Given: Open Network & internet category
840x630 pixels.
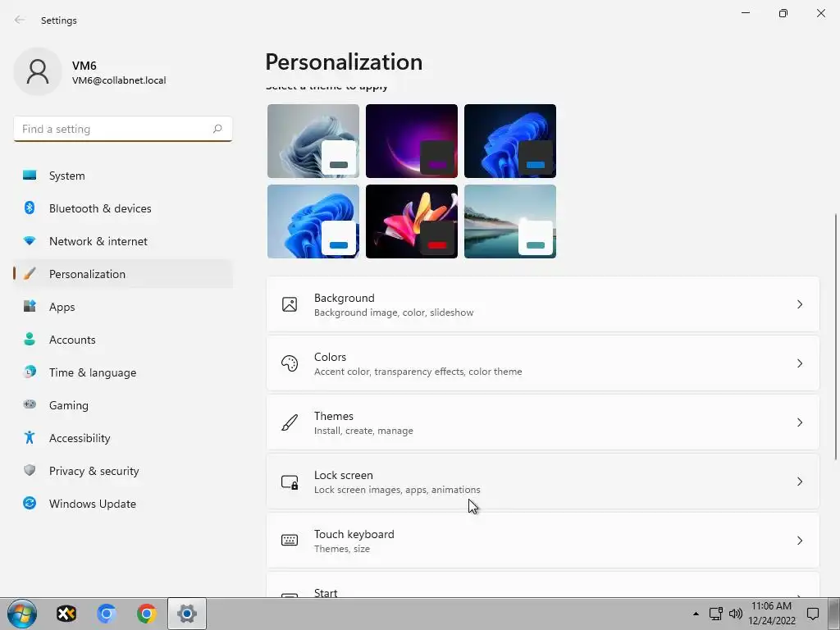Looking at the screenshot, I should [123, 241].
